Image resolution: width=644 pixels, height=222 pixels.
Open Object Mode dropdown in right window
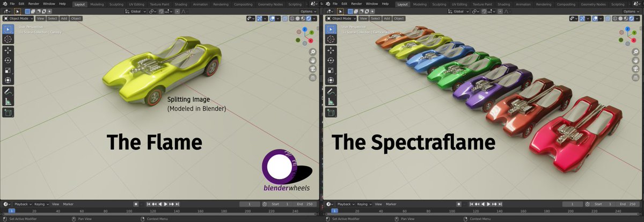[340, 18]
